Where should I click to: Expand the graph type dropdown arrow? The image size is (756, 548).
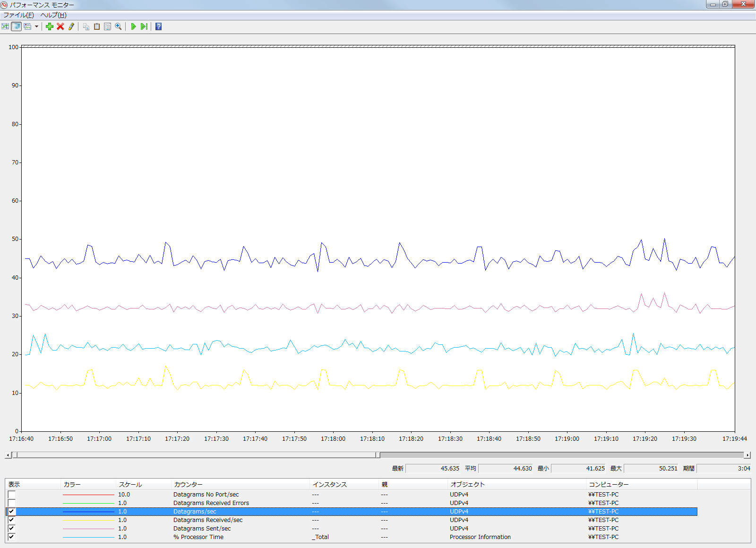(36, 26)
